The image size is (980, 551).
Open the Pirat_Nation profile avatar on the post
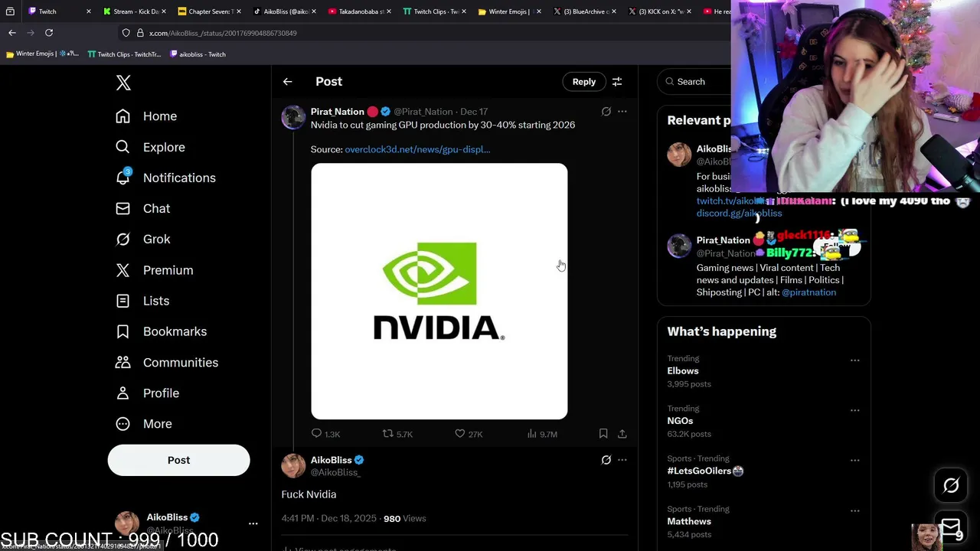pos(293,117)
